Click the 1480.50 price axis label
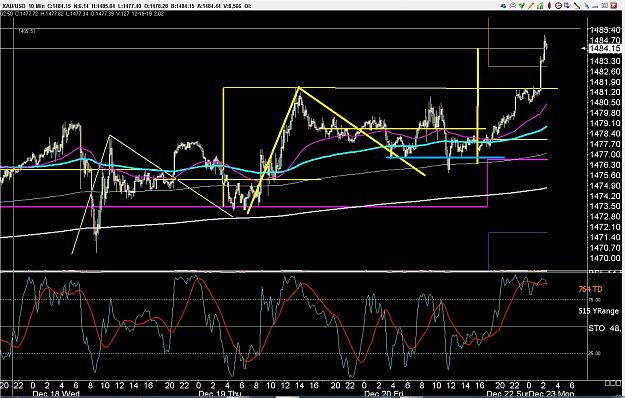This screenshot has height=398, width=625. pyautogui.click(x=605, y=102)
